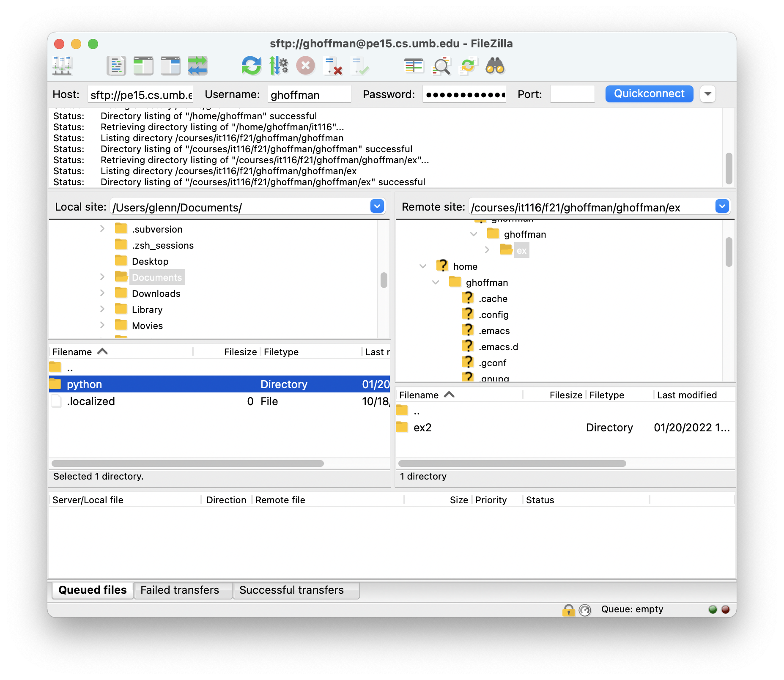784x680 pixels.
Task: Toggle the local directory tree view icon
Action: click(x=143, y=66)
